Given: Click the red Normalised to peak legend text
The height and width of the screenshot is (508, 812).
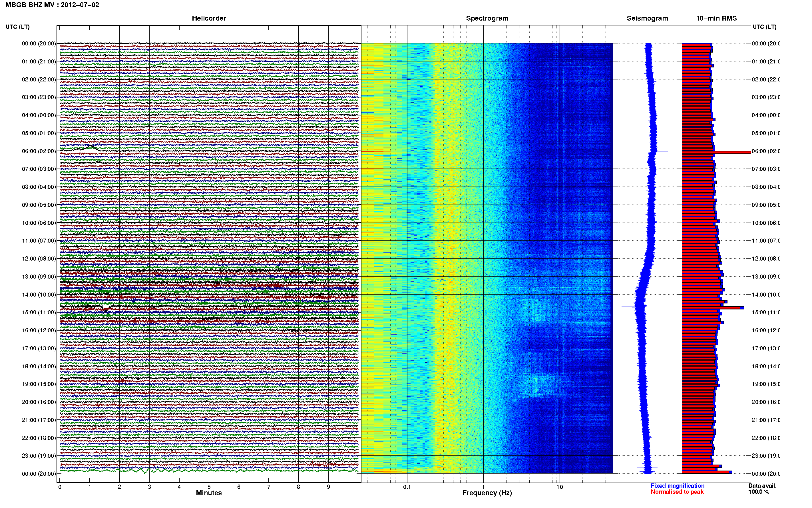Looking at the screenshot, I should click(x=677, y=492).
